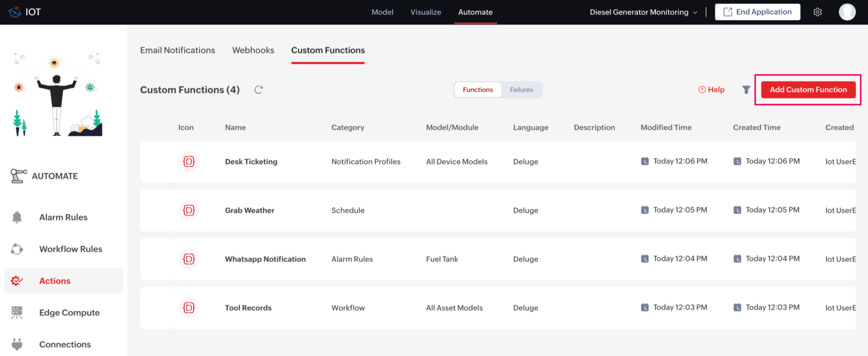Open the Whatsapp Notification function row
The width and height of the screenshot is (868, 356).
point(265,259)
